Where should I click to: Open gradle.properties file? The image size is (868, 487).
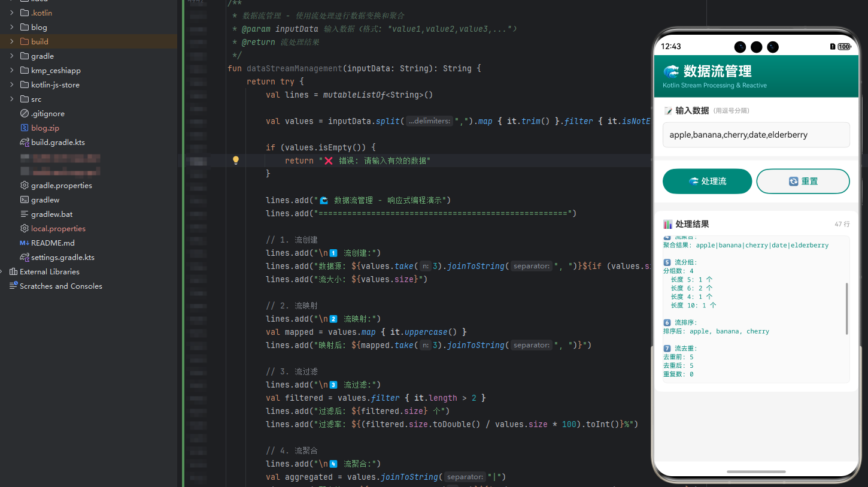coord(62,185)
